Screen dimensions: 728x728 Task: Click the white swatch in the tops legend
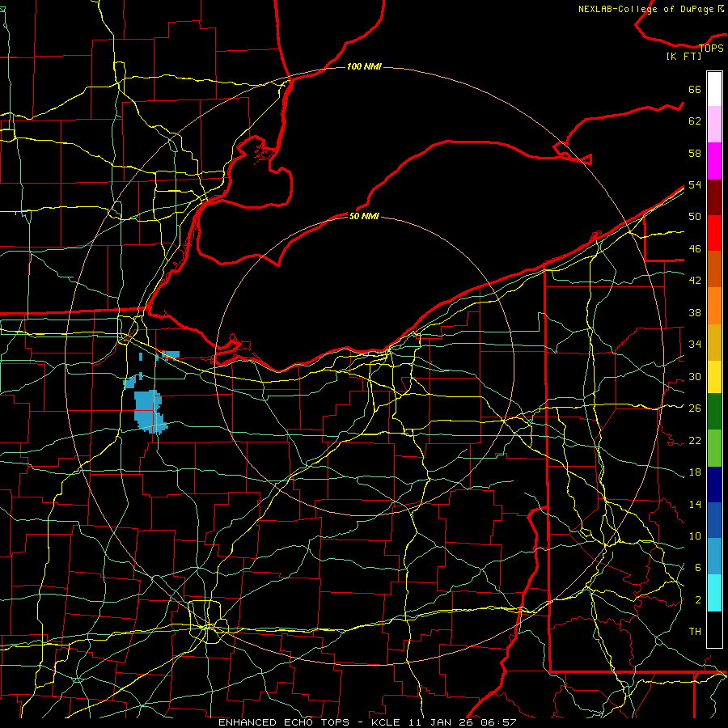(714, 89)
